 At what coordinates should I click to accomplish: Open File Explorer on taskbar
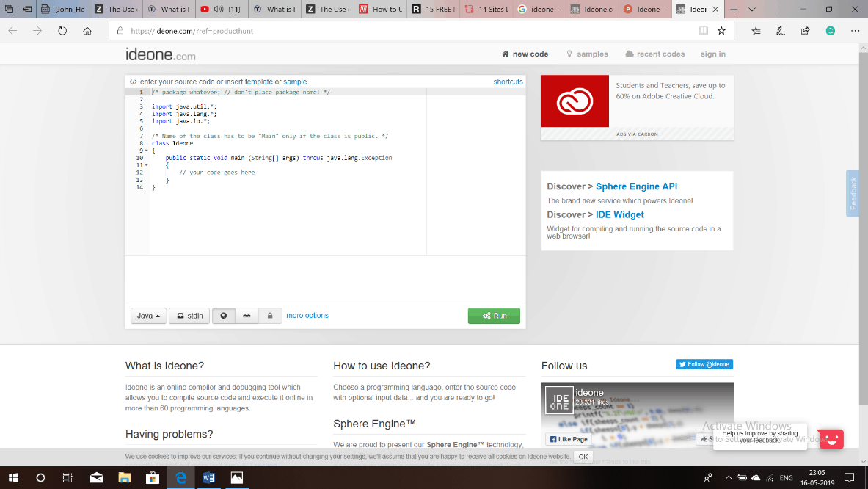coord(125,478)
